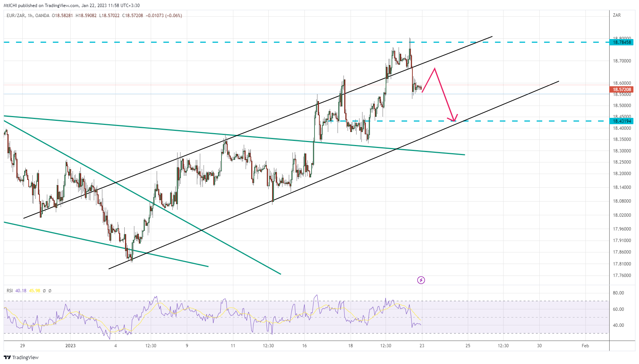Click the EUR/ZAR symbol title

(x=15, y=16)
